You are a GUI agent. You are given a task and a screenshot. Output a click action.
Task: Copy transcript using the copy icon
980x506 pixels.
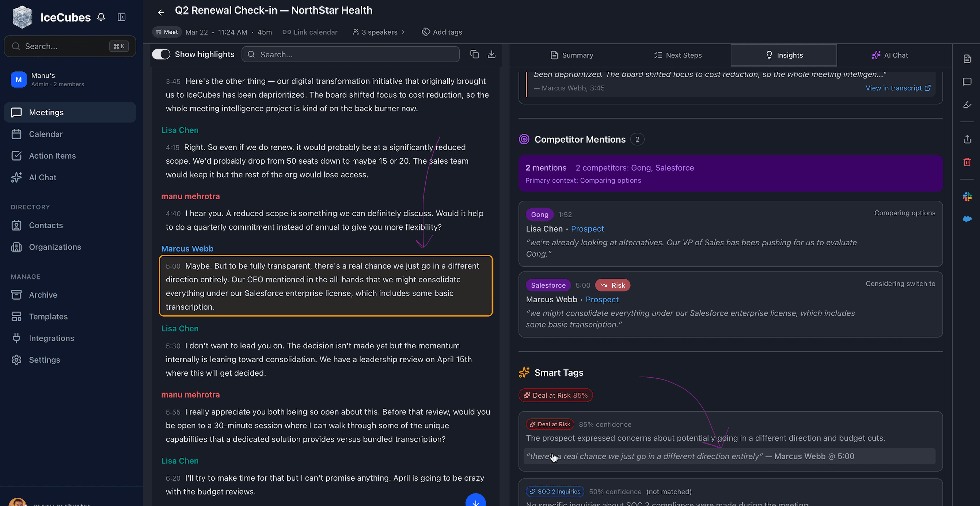point(474,54)
